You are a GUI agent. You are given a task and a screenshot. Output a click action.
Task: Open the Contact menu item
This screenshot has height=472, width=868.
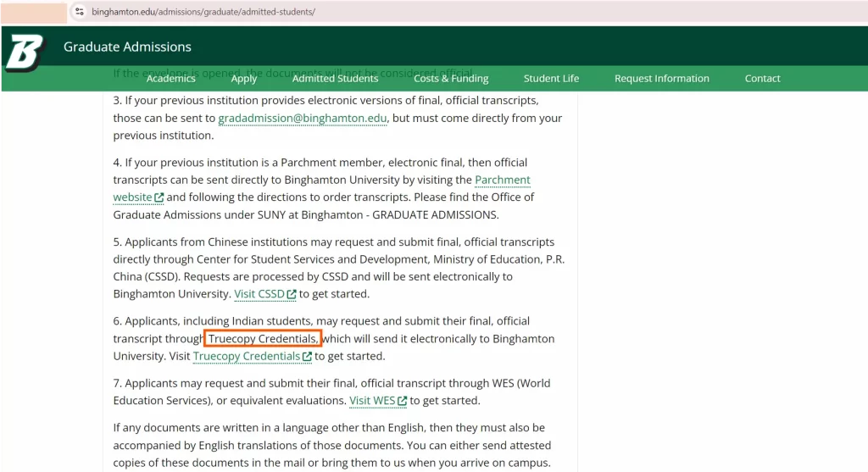(x=762, y=79)
